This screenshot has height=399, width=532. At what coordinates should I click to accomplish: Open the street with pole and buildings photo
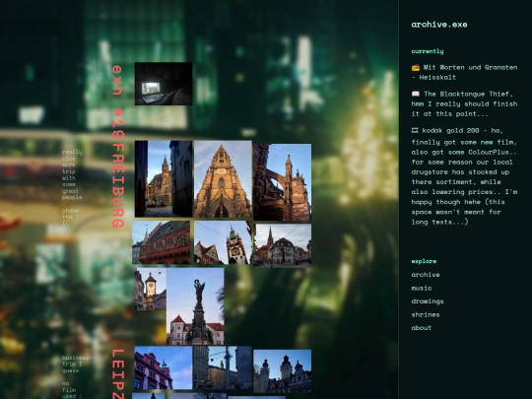[223, 367]
